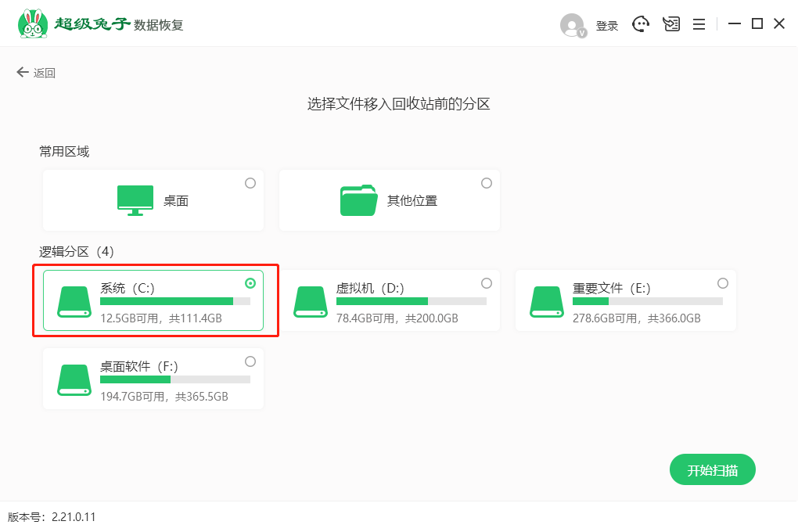Open the customer service headset icon
The height and width of the screenshot is (532, 798).
641,24
